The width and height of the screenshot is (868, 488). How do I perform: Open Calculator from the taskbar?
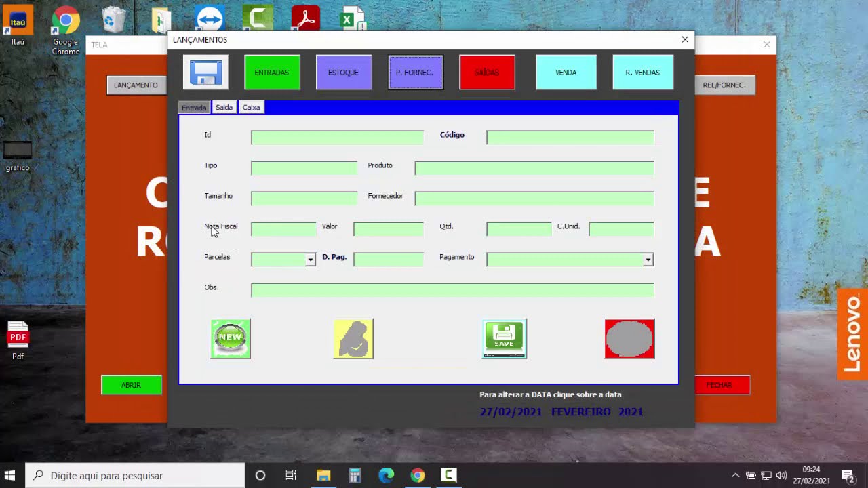click(355, 475)
